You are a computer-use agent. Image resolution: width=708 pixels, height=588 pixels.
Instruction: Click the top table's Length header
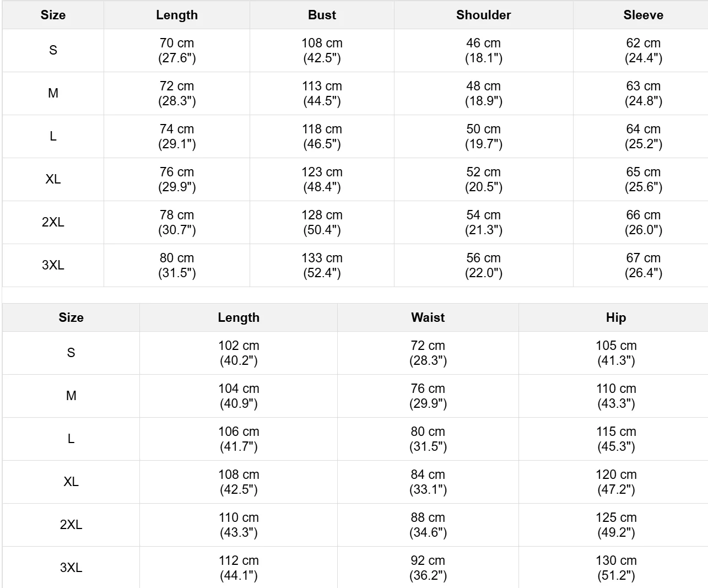click(x=176, y=15)
